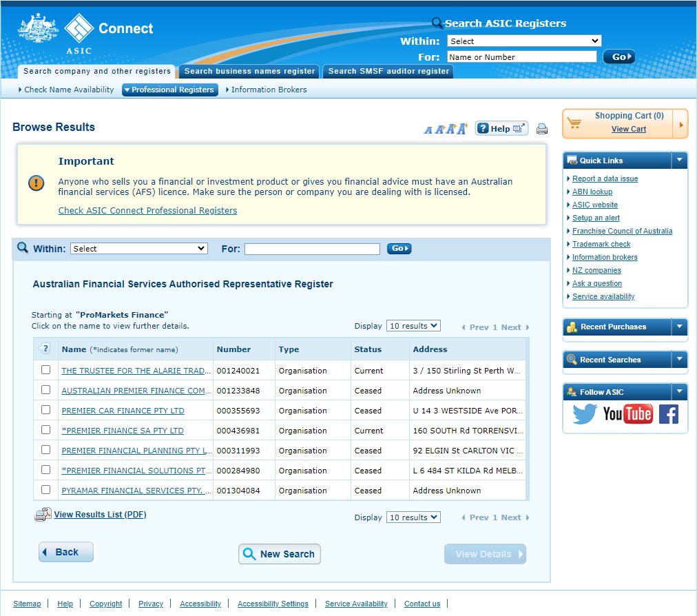Tick checkbox for PYRAMAR FINANCIAL SERVICES row
Image resolution: width=697 pixels, height=616 pixels.
(x=45, y=490)
